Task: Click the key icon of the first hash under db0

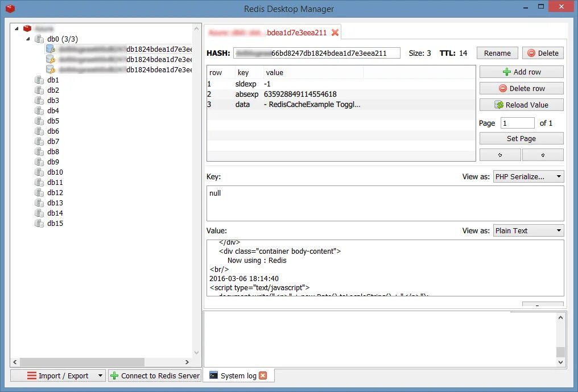Action: pos(49,49)
